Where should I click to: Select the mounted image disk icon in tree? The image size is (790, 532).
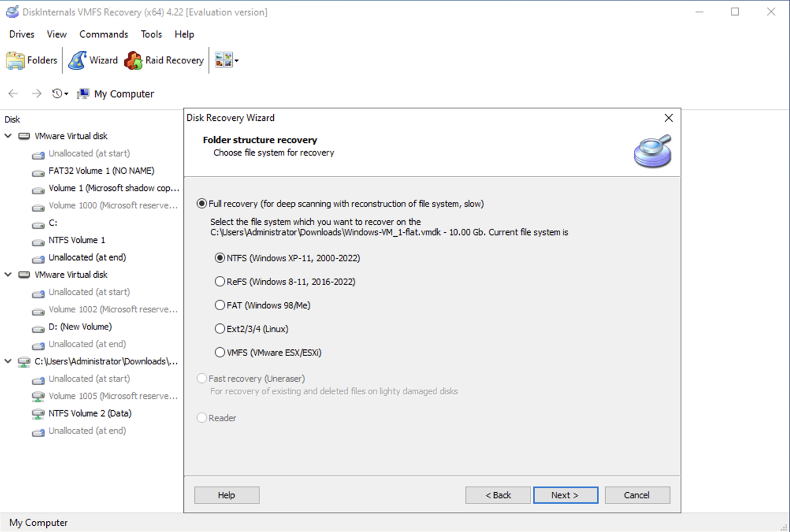24,361
